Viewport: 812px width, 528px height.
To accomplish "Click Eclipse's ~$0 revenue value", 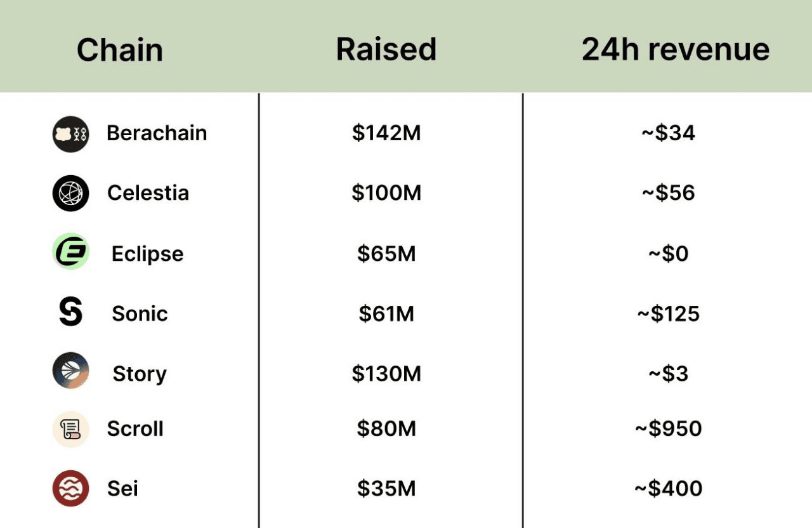I will [x=668, y=254].
